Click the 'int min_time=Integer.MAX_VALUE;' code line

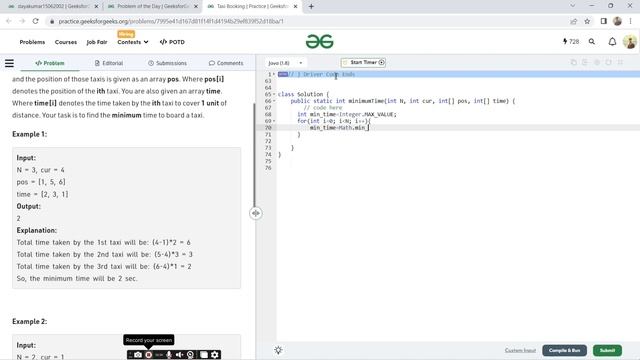[x=347, y=114]
